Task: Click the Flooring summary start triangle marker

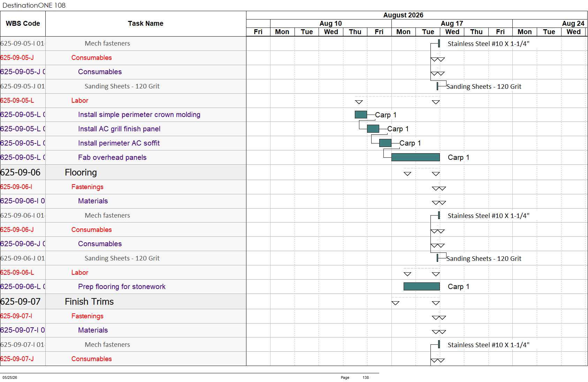Action: pyautogui.click(x=407, y=174)
